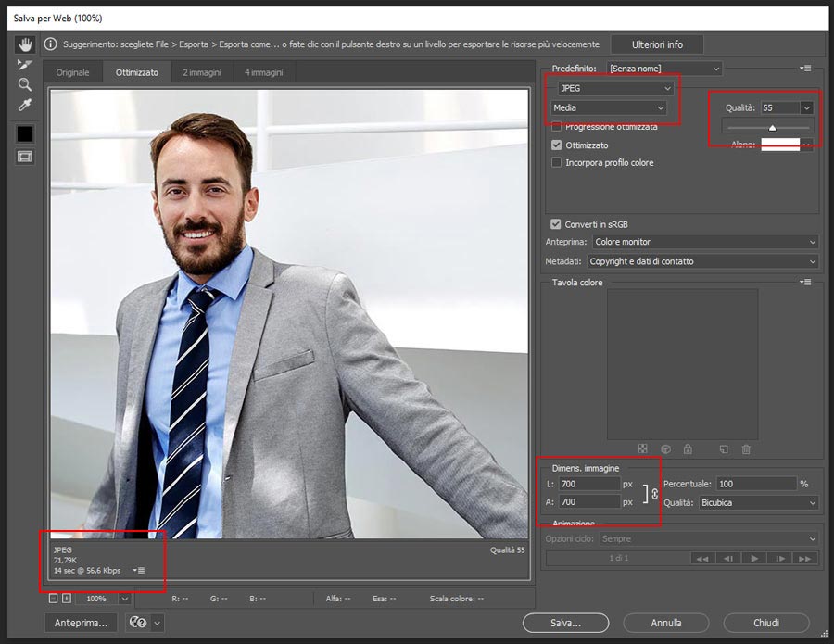Open the Opzioni ciclo Sempre dropdown
Screen dimensions: 834x644
click(709, 538)
